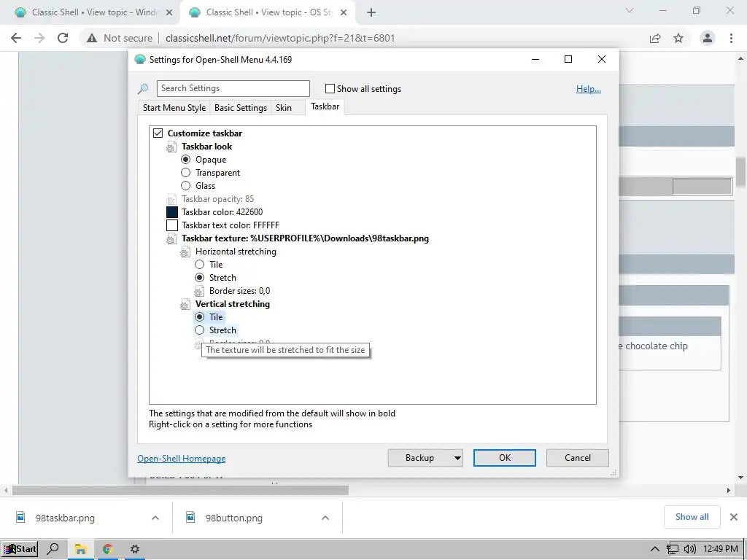
Task: Click the Taskbar text color FFFFFF swatch
Action: pyautogui.click(x=172, y=225)
